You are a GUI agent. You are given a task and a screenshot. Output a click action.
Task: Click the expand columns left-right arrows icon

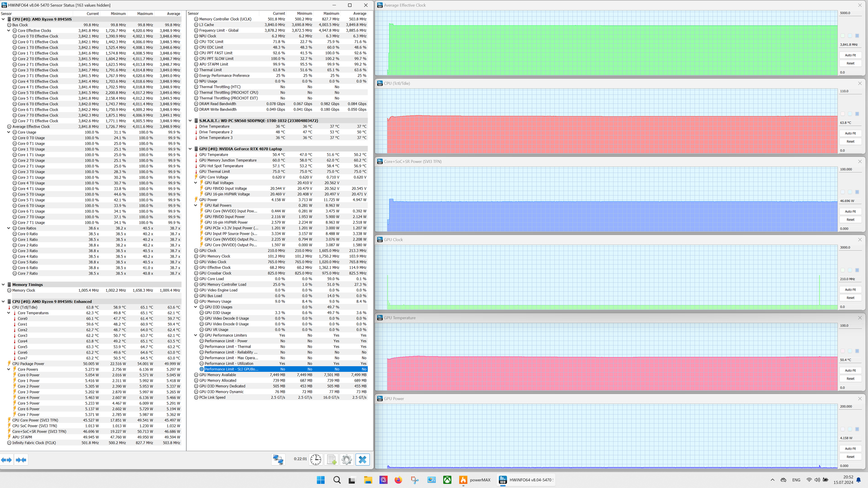click(x=6, y=460)
